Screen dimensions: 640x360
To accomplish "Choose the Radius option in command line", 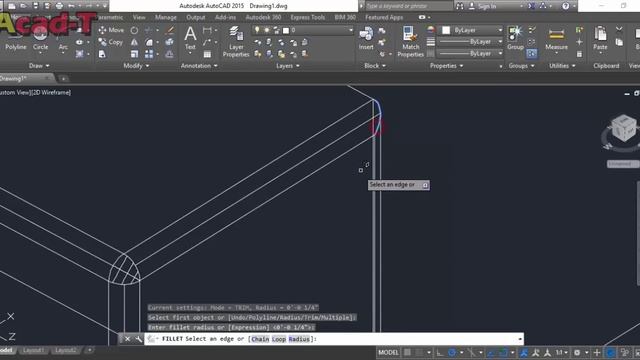I will click(x=299, y=339).
